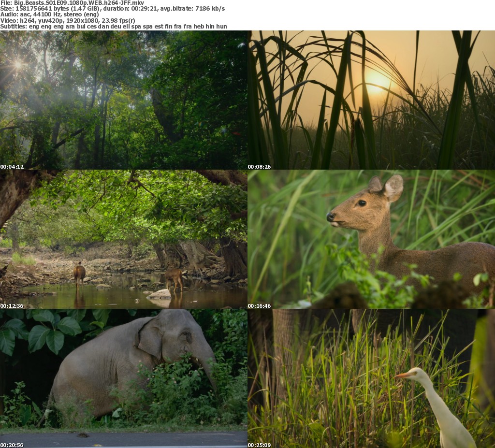Click the 00:20:56 timestamp label
The height and width of the screenshot is (448, 495).
[12, 445]
